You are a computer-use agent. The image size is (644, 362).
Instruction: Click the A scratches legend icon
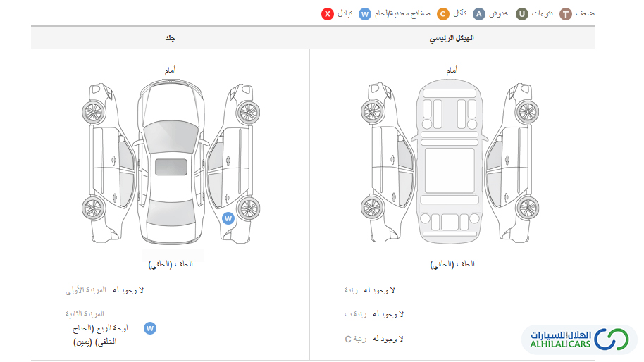click(x=479, y=14)
